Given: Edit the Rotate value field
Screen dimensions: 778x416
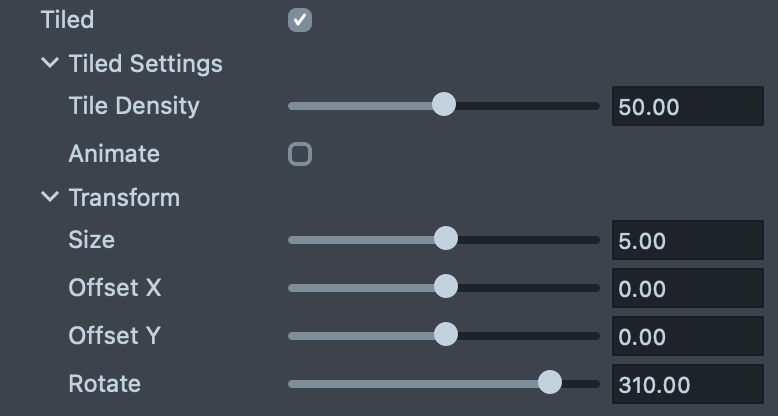Looking at the screenshot, I should click(687, 384).
